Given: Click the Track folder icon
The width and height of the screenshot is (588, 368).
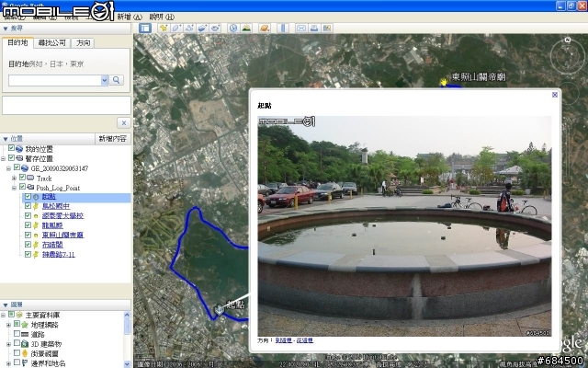Looking at the screenshot, I should tap(30, 178).
